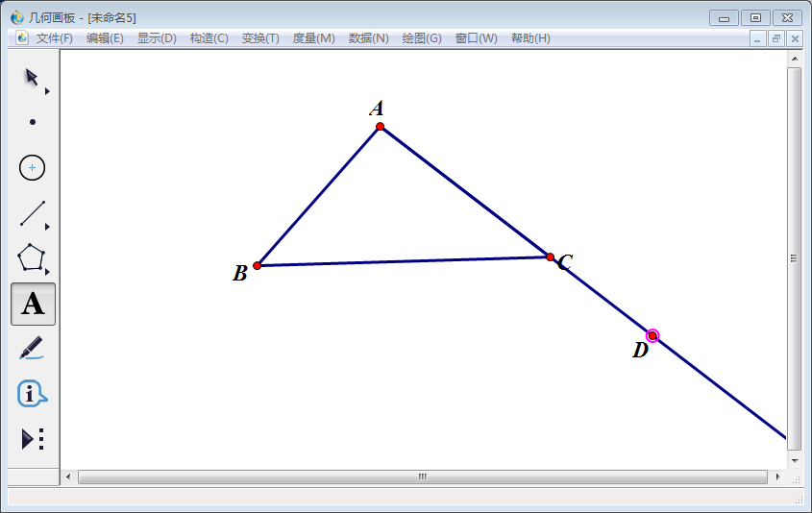
Task: Open the 数据(N) menu
Action: pyautogui.click(x=369, y=38)
